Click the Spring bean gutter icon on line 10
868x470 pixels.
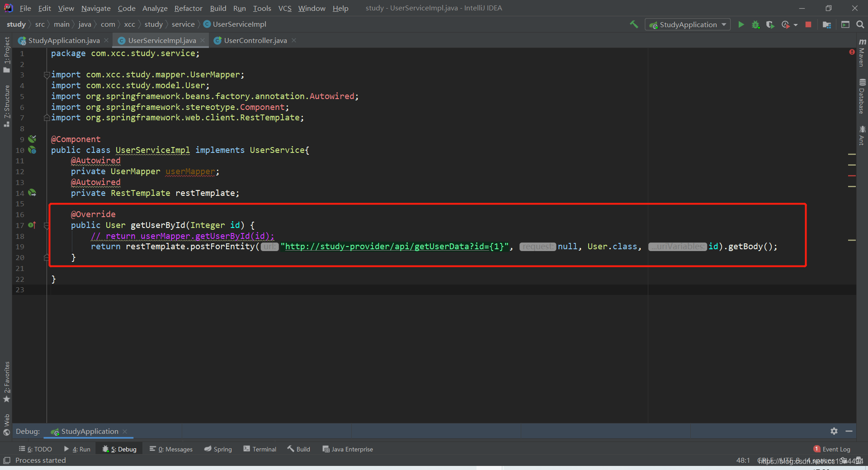[32, 150]
